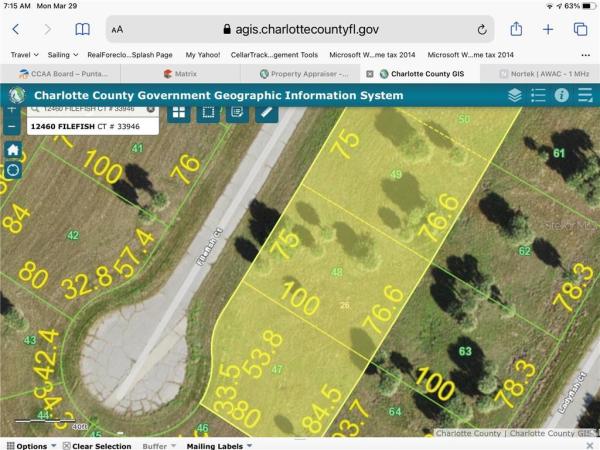This screenshot has height=450, width=600.
Task: Select the rectangle selection tool
Action: click(208, 111)
